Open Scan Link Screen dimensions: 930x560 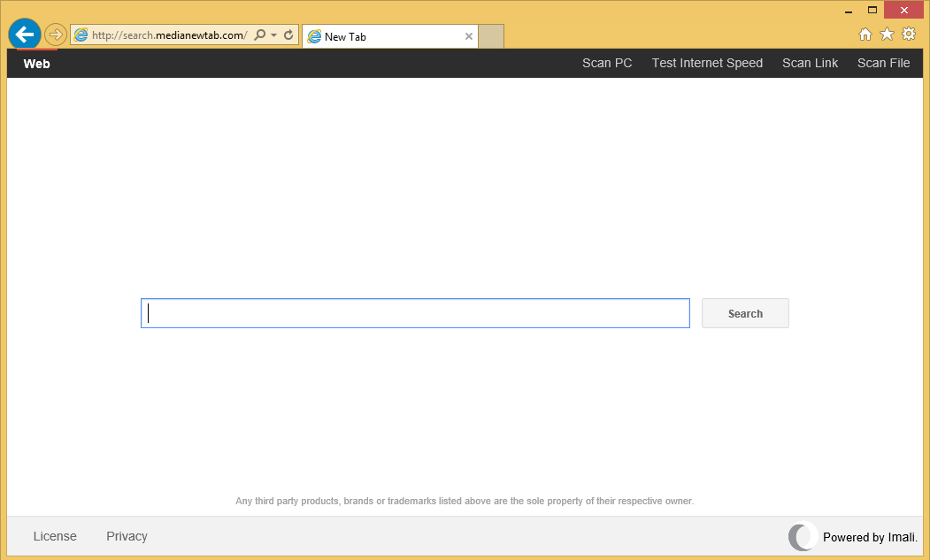tap(810, 63)
